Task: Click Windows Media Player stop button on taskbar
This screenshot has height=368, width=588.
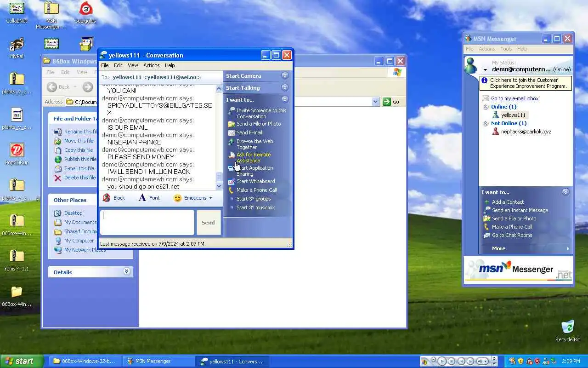Action: [x=452, y=361]
